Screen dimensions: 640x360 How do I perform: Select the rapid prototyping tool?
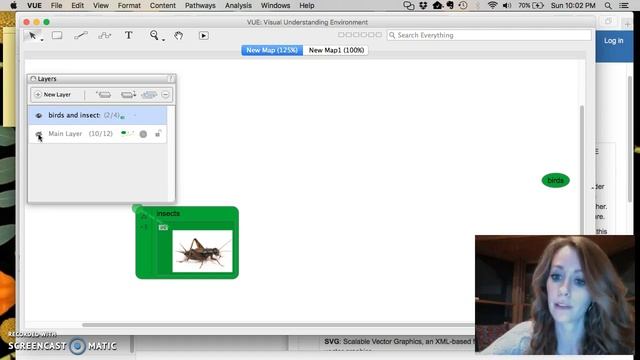point(104,36)
